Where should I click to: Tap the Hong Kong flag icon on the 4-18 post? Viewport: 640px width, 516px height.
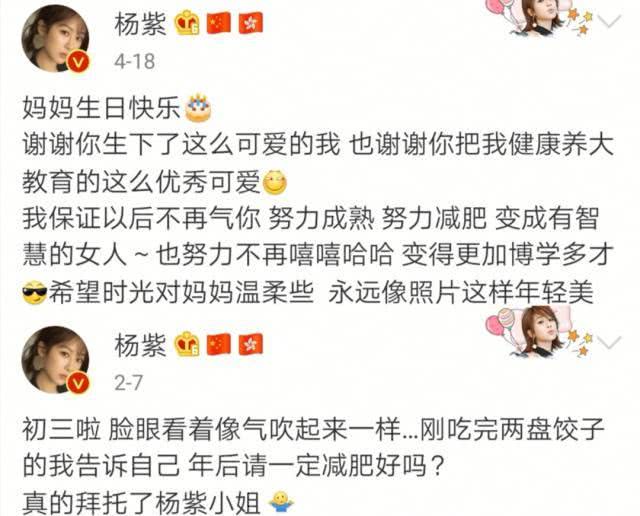[x=251, y=23]
